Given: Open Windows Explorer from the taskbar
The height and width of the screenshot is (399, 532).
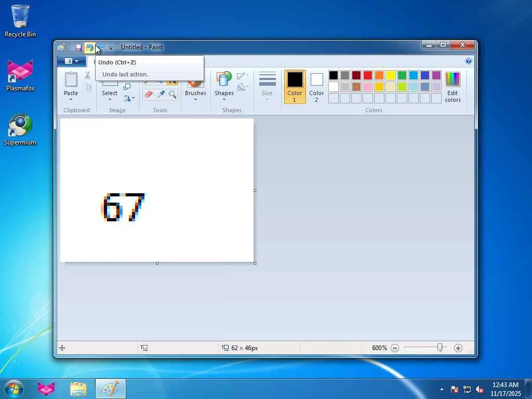Looking at the screenshot, I should (78, 389).
